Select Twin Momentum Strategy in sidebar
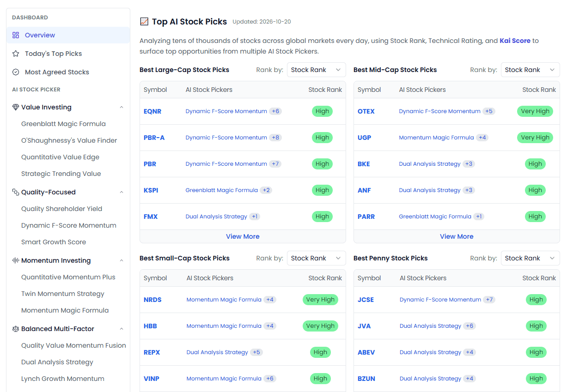This screenshot has height=392, width=567. [x=63, y=294]
